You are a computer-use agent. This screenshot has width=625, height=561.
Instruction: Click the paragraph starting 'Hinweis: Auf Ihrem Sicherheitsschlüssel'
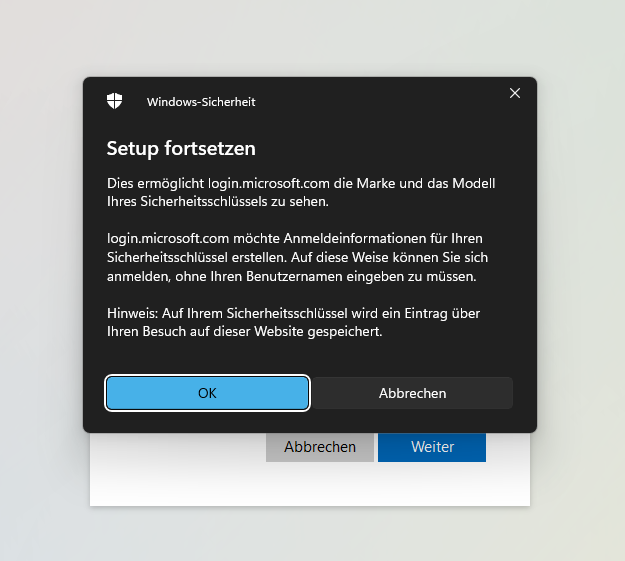point(293,322)
